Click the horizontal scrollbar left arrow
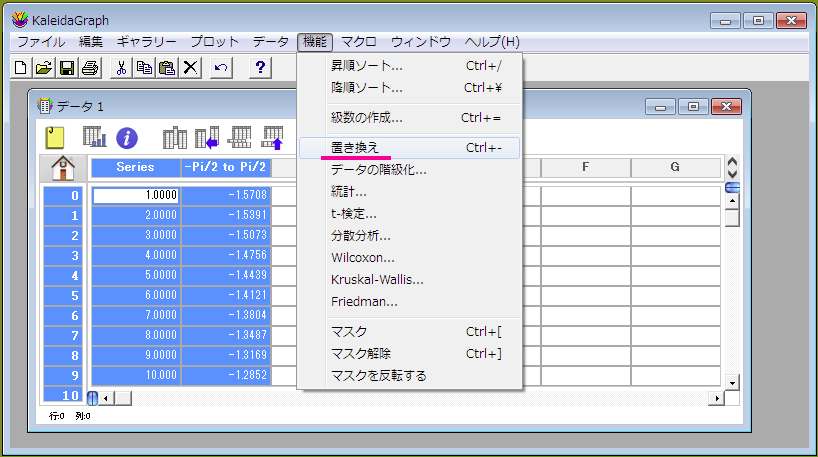 point(106,399)
